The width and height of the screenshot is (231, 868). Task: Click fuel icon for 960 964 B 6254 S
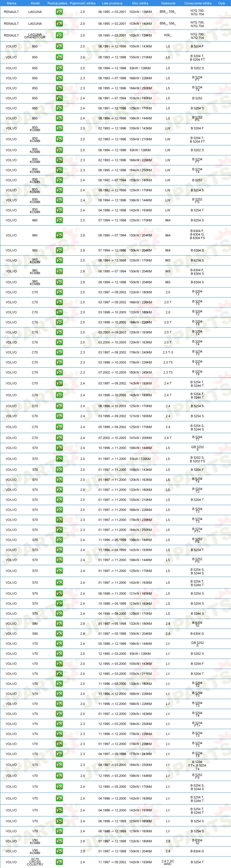click(x=59, y=220)
